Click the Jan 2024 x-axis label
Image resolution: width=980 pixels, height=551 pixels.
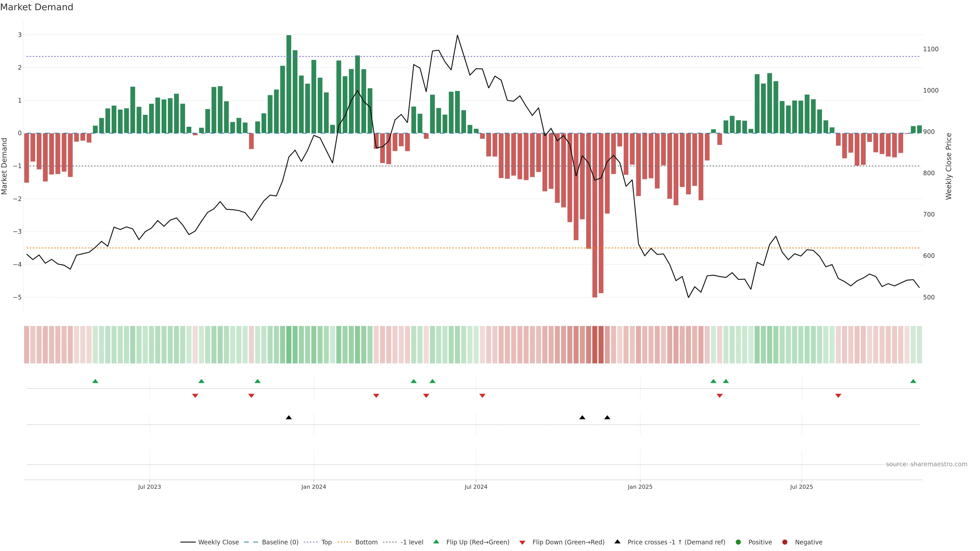(x=313, y=487)
